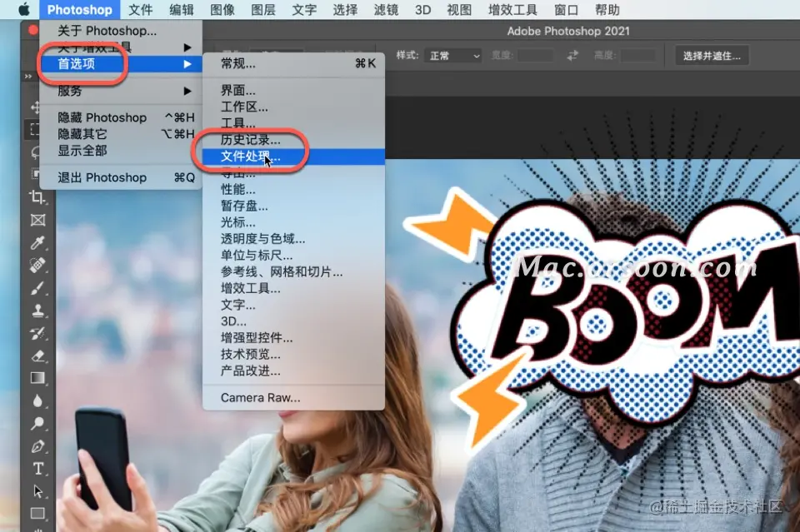Open the 样式 dropdown set to 正常
The height and width of the screenshot is (532, 800).
[x=453, y=56]
